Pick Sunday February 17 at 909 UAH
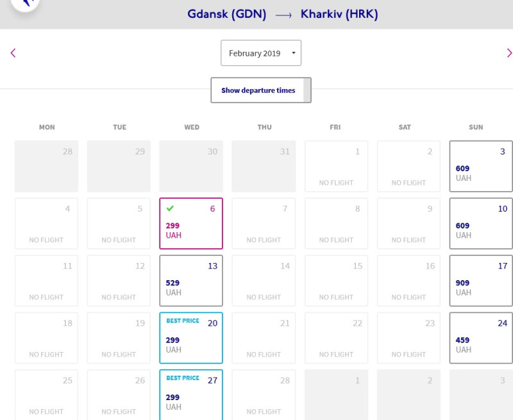The height and width of the screenshot is (420, 513). point(481,281)
